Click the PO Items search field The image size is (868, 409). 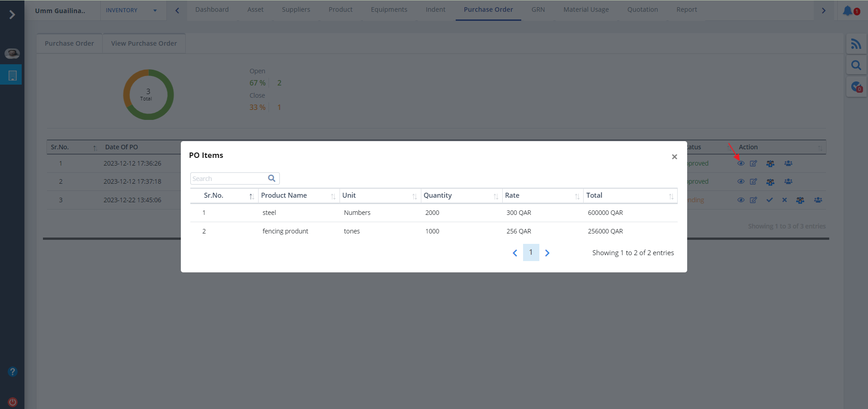coord(228,179)
